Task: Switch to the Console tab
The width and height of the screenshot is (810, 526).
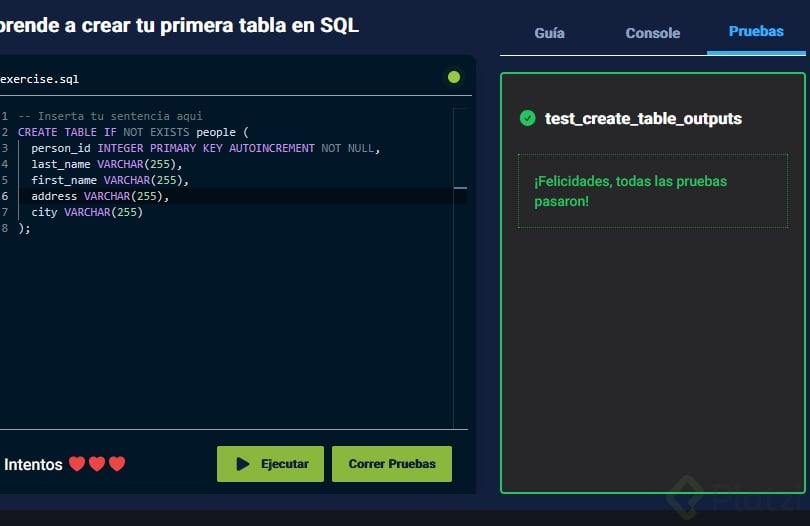Action: click(652, 33)
